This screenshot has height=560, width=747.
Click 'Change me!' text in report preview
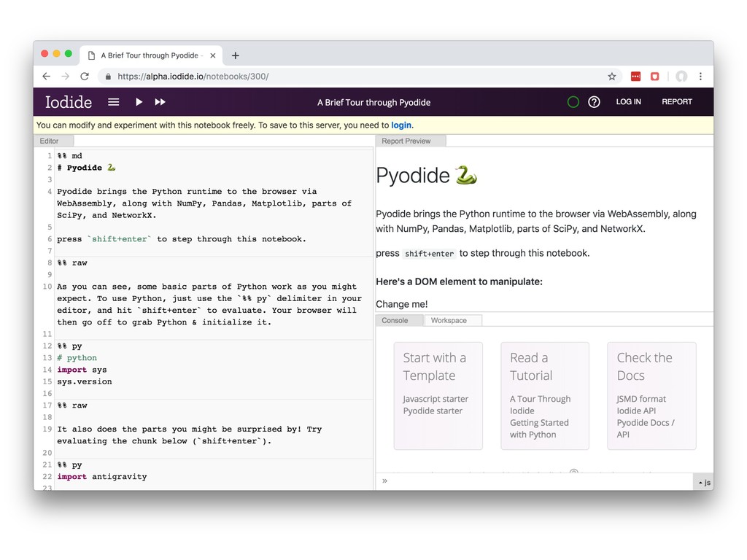[402, 304]
